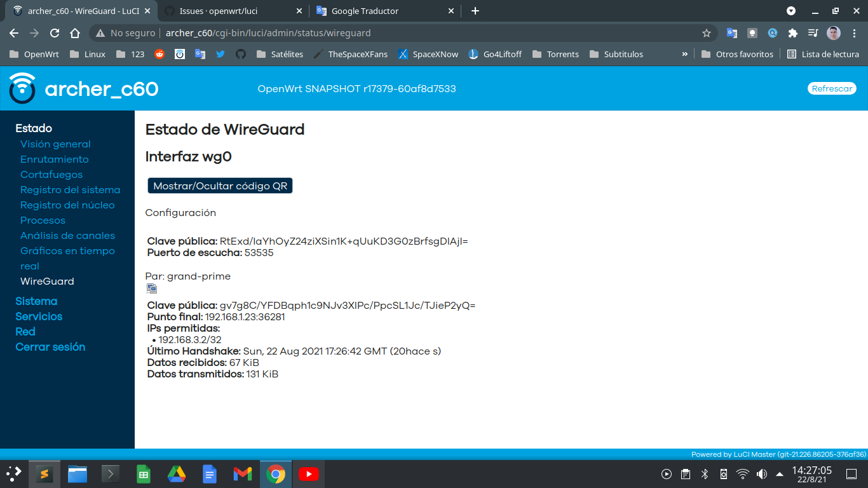Click Cerrar sesión to log out
This screenshot has width=868, height=488.
pyautogui.click(x=50, y=347)
